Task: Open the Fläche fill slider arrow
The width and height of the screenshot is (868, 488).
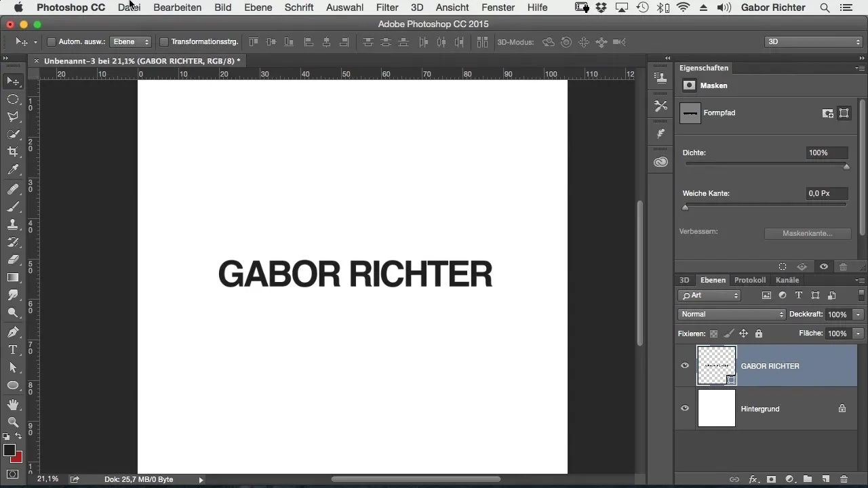Action: (859, 333)
